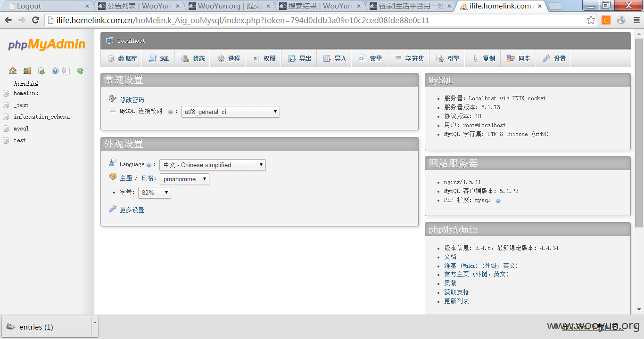
Task: Open the 获取支持 link
Action: pos(456,292)
